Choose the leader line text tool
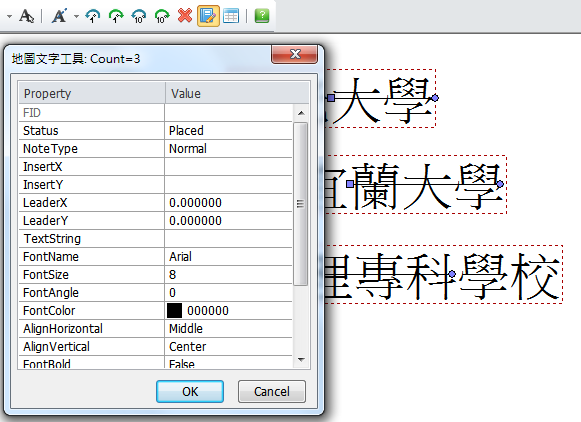The height and width of the screenshot is (422, 581). point(59,16)
